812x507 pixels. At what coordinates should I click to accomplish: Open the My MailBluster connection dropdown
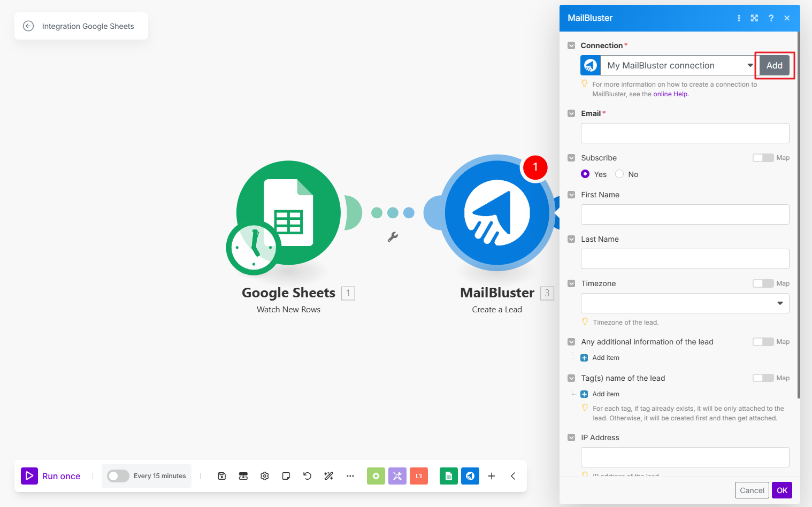point(677,66)
